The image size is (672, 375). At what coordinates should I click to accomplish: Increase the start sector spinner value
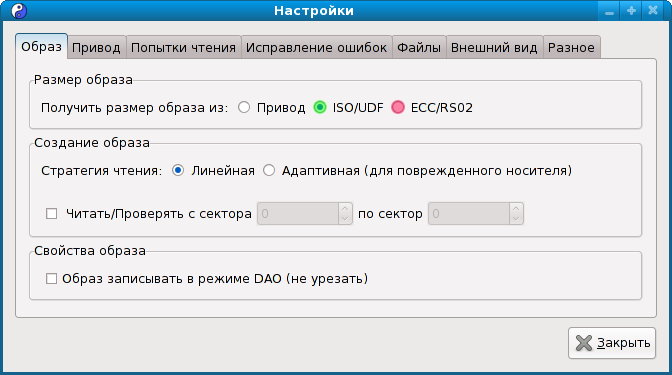pyautogui.click(x=345, y=208)
